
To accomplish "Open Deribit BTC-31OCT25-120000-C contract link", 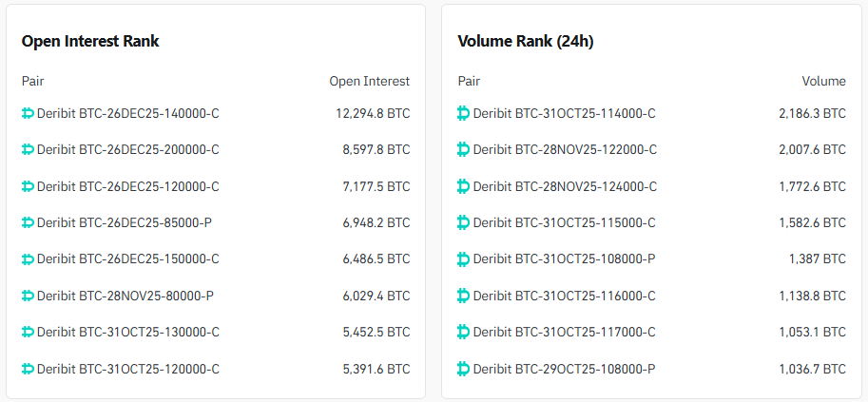I will [127, 368].
